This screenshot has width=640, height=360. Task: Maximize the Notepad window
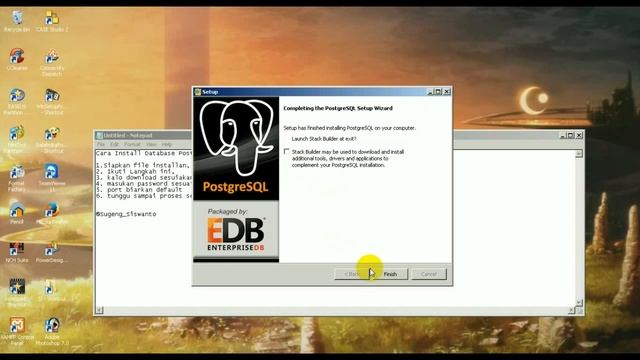coord(571,136)
